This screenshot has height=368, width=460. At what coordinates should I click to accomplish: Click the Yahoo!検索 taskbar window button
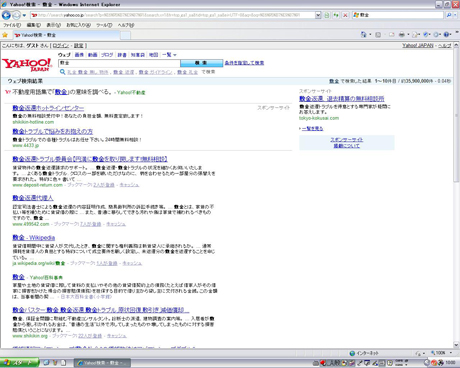[x=102, y=363]
